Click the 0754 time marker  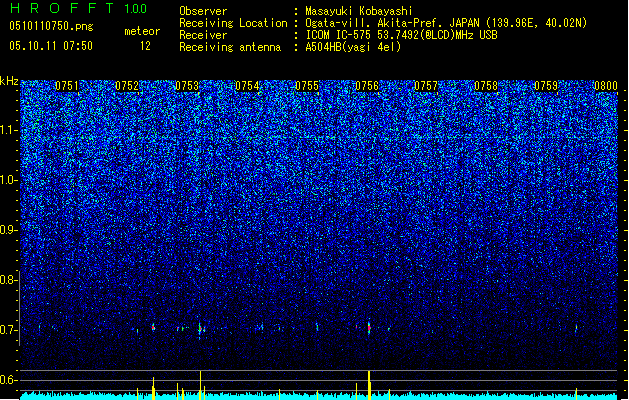tap(247, 86)
